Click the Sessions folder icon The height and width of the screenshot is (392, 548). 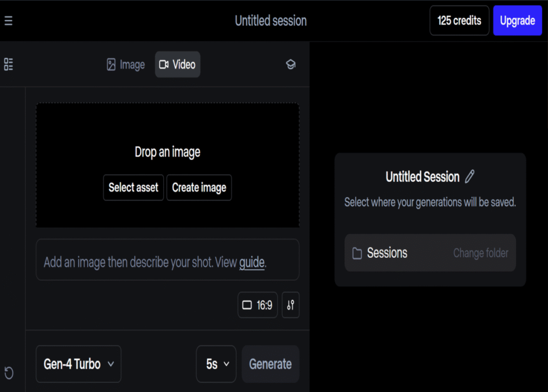357,253
